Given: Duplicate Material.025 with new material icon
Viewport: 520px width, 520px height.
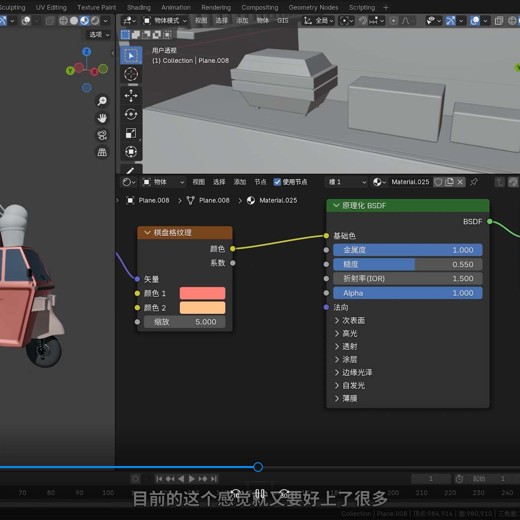Looking at the screenshot, I should [449, 182].
